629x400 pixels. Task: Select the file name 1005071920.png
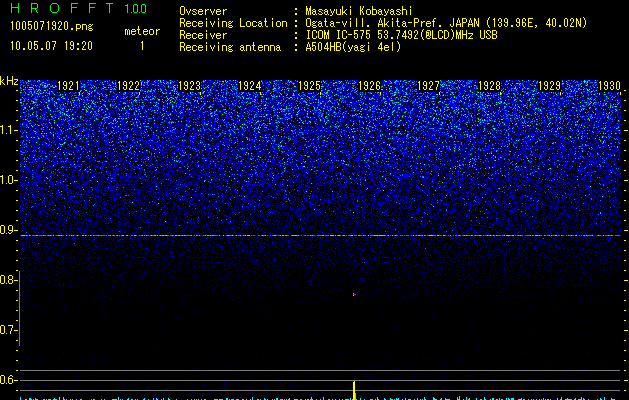click(52, 26)
